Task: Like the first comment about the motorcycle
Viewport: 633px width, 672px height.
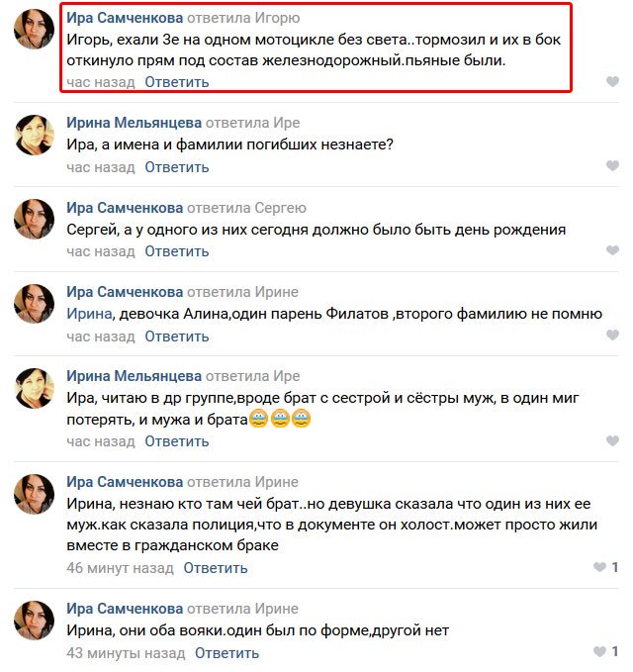Action: tap(612, 81)
